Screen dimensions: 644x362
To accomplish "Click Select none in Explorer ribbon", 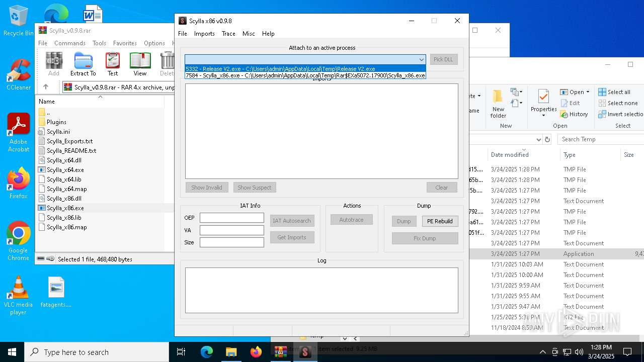I will click(618, 103).
